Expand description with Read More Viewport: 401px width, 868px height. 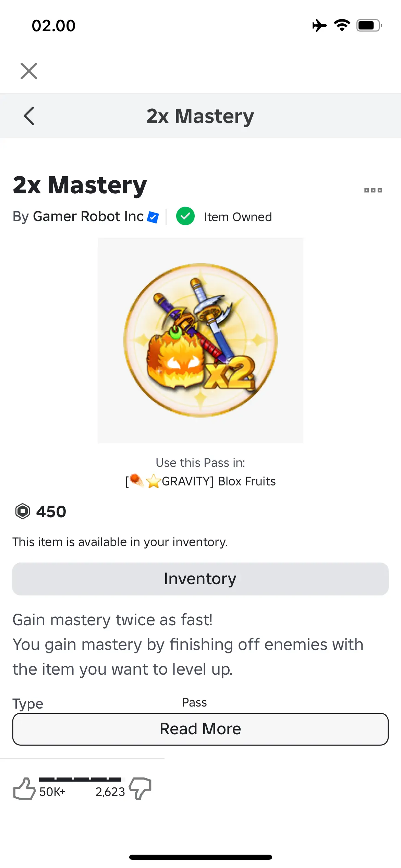(x=200, y=729)
